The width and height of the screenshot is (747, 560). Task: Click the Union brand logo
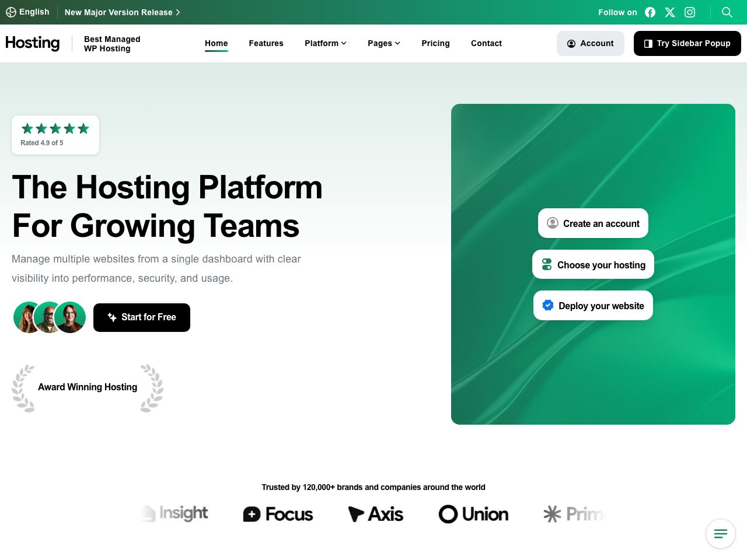click(473, 514)
